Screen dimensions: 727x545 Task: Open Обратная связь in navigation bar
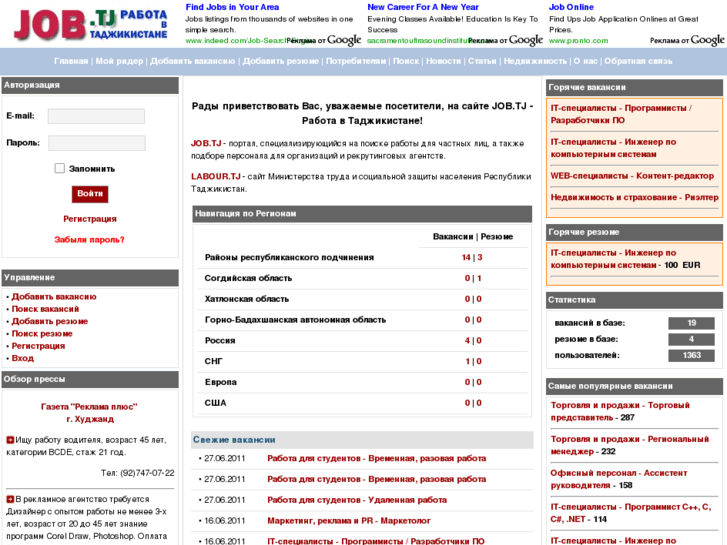[x=638, y=61]
